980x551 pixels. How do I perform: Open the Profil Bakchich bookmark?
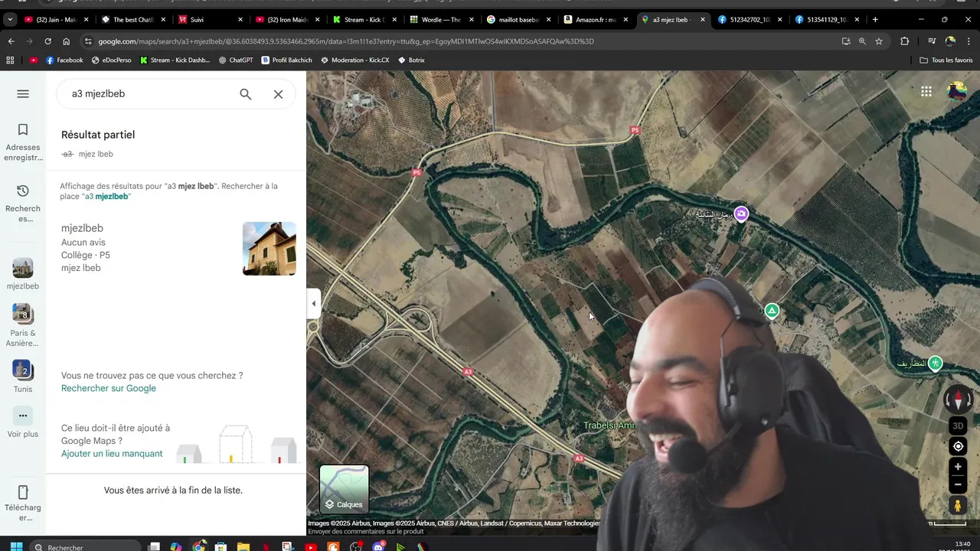tap(286, 60)
